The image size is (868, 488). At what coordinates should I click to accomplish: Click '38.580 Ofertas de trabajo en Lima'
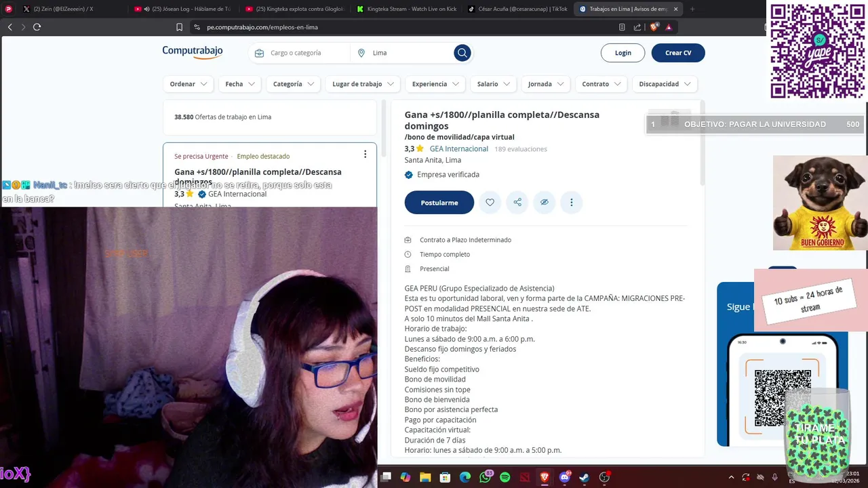click(222, 117)
